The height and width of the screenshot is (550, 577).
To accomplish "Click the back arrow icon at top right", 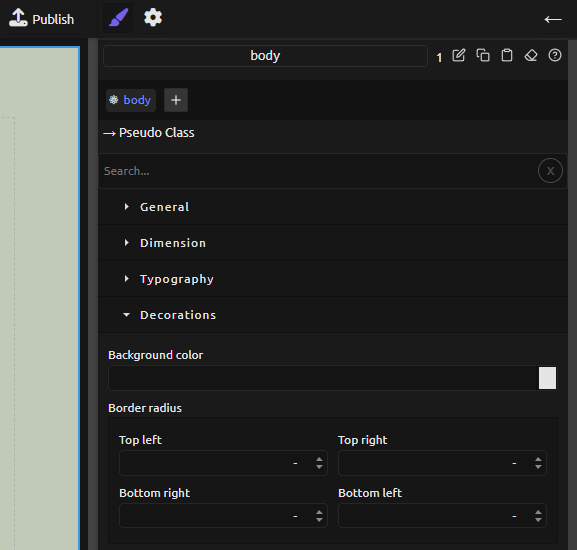I will point(553,19).
